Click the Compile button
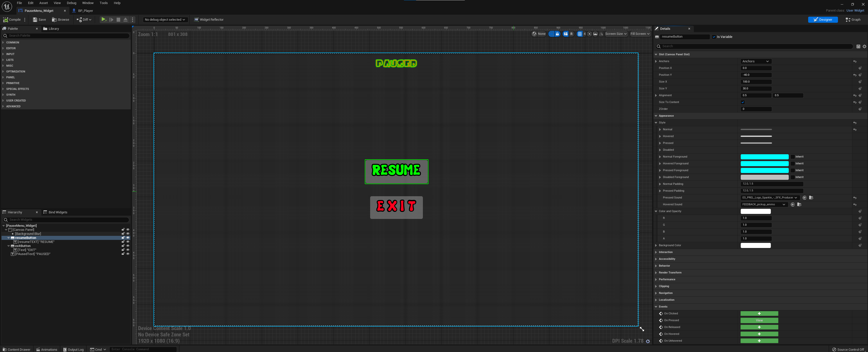The height and width of the screenshot is (352, 868). [12, 19]
